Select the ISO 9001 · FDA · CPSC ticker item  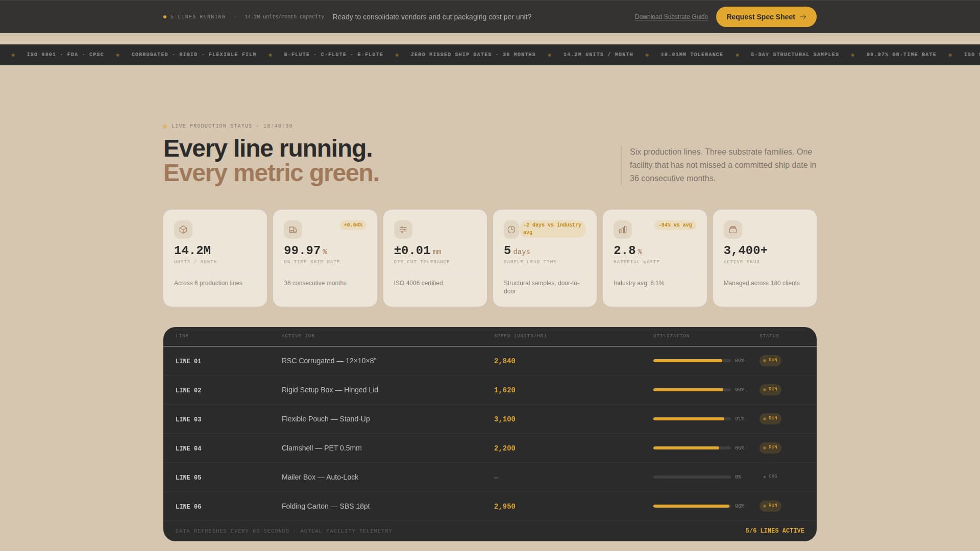point(65,55)
